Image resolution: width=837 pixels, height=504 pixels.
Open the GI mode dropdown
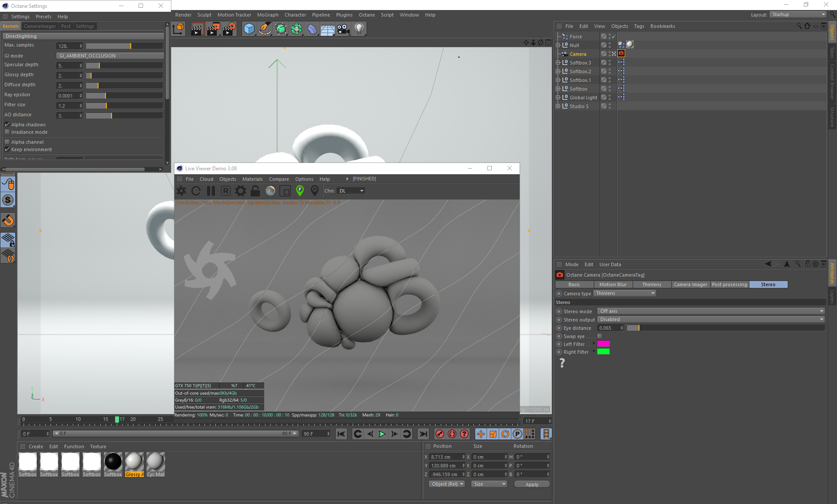[x=110, y=56]
